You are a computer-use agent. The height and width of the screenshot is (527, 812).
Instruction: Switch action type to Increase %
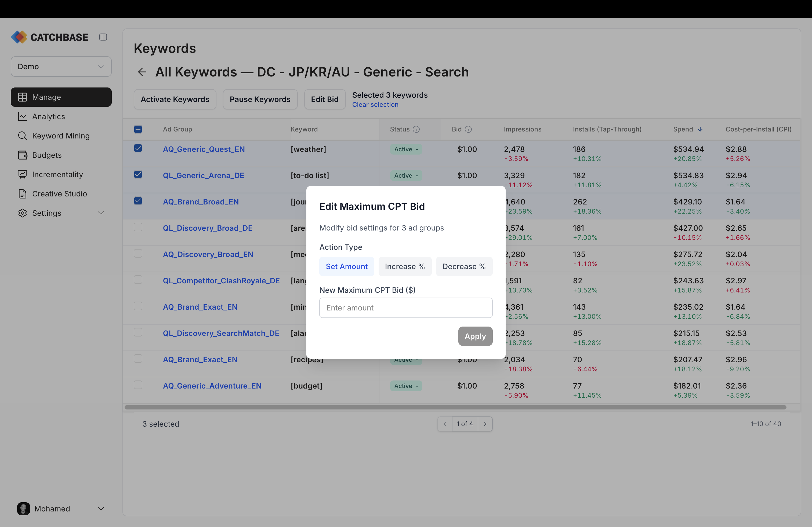click(405, 266)
